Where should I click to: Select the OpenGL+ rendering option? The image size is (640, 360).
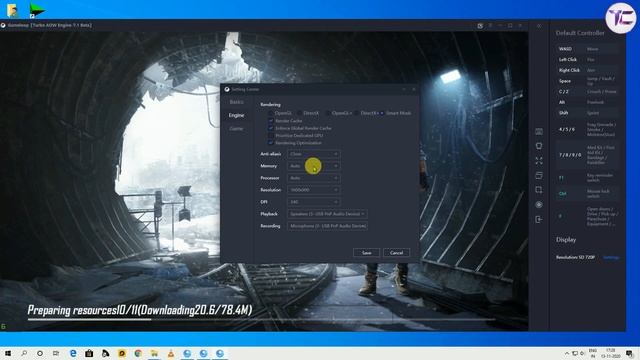tap(328, 113)
